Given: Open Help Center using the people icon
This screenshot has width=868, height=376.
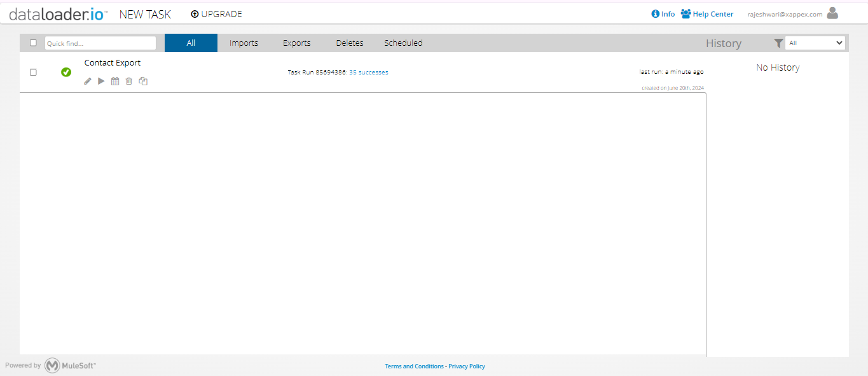Looking at the screenshot, I should pyautogui.click(x=685, y=13).
